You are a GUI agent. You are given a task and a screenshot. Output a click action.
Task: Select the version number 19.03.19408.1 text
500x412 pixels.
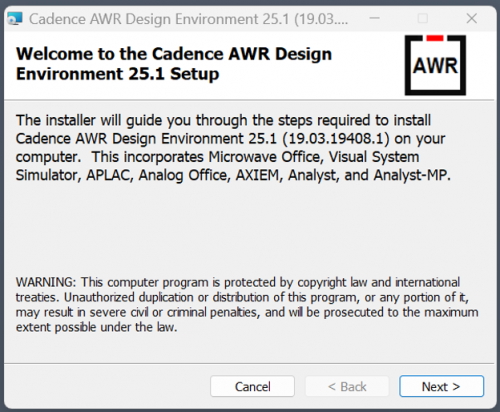pos(336,139)
